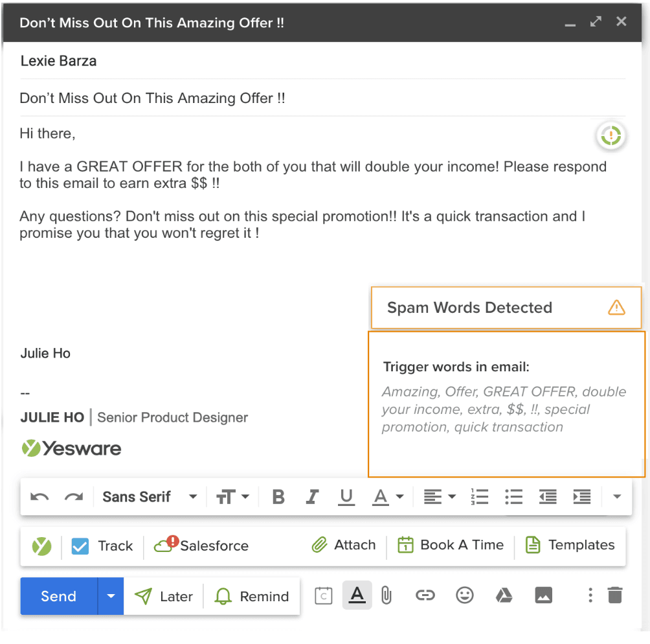Open the Templates menu
650x644 pixels.
tap(570, 545)
